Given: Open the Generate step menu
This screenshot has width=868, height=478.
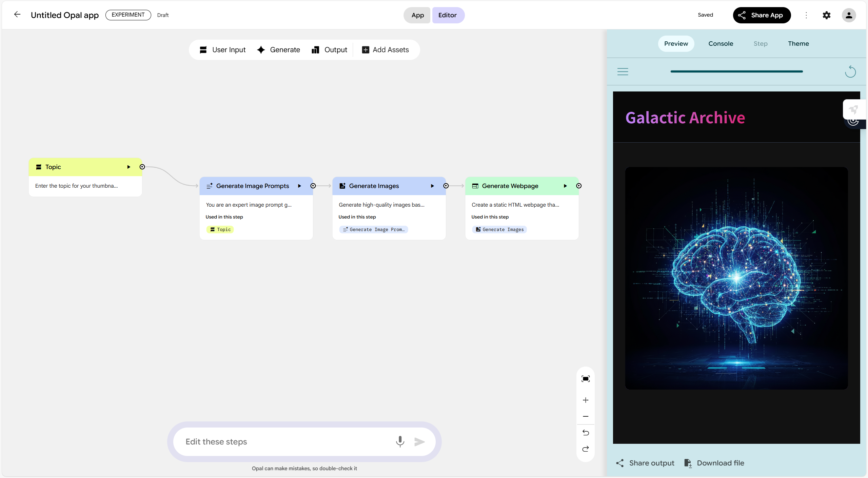Looking at the screenshot, I should point(278,50).
